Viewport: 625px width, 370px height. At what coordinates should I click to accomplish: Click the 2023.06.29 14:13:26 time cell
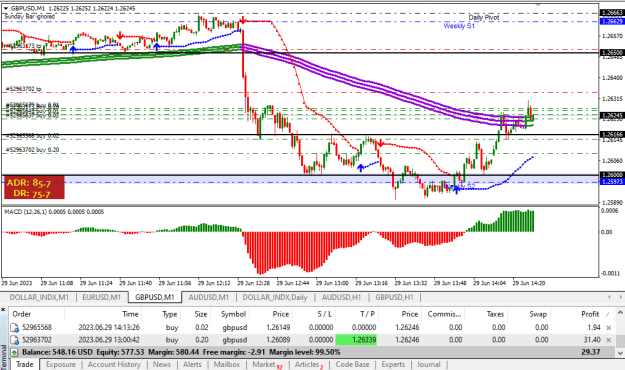[x=109, y=328]
